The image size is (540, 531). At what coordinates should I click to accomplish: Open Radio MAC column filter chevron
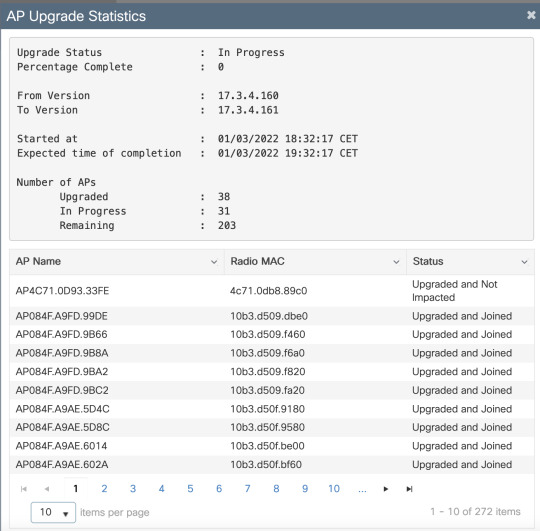[x=396, y=262]
